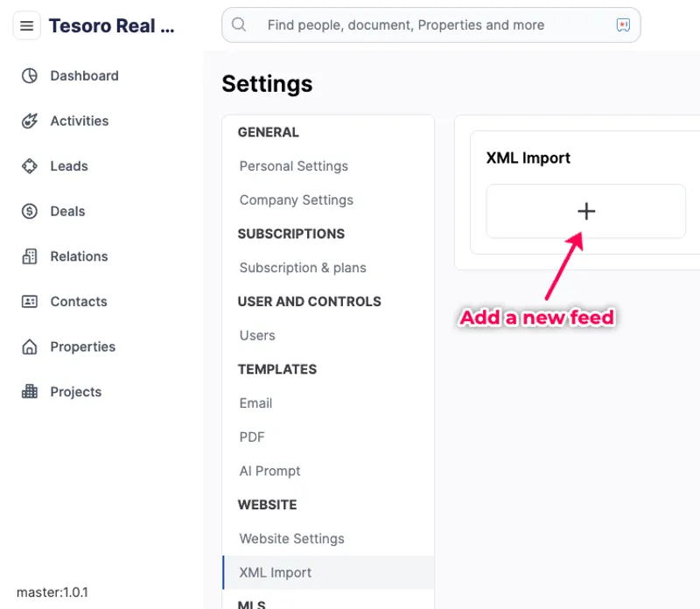Viewport: 700px width, 609px height.
Task: Select Users under User and Controls
Action: point(257,335)
